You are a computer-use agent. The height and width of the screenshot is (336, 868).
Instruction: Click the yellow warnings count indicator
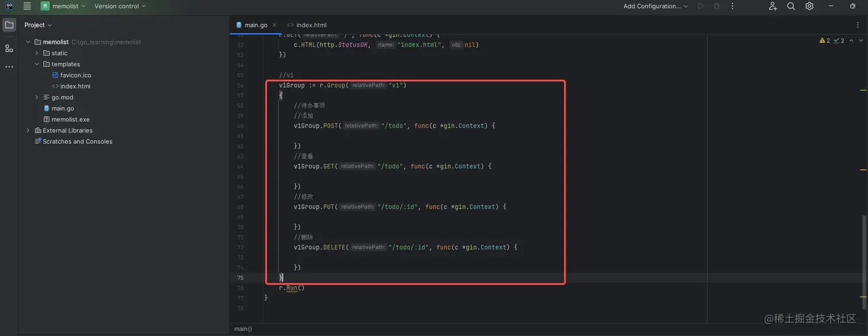[x=825, y=41]
